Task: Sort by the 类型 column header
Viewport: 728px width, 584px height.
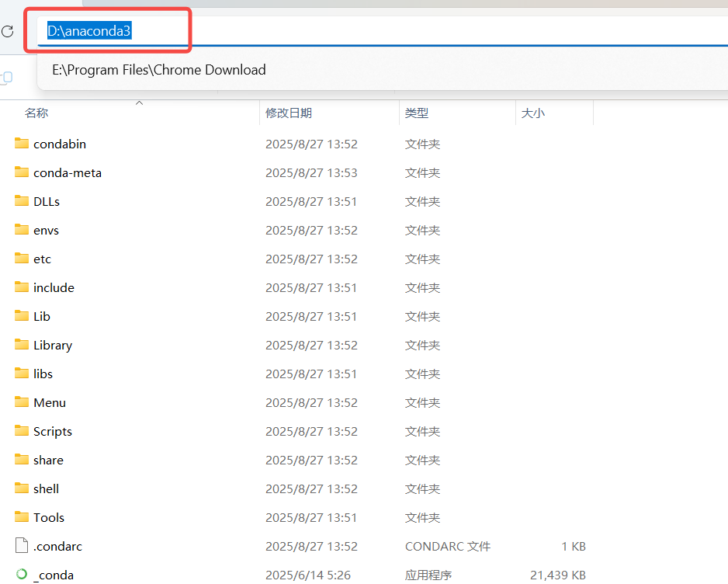Action: (417, 113)
